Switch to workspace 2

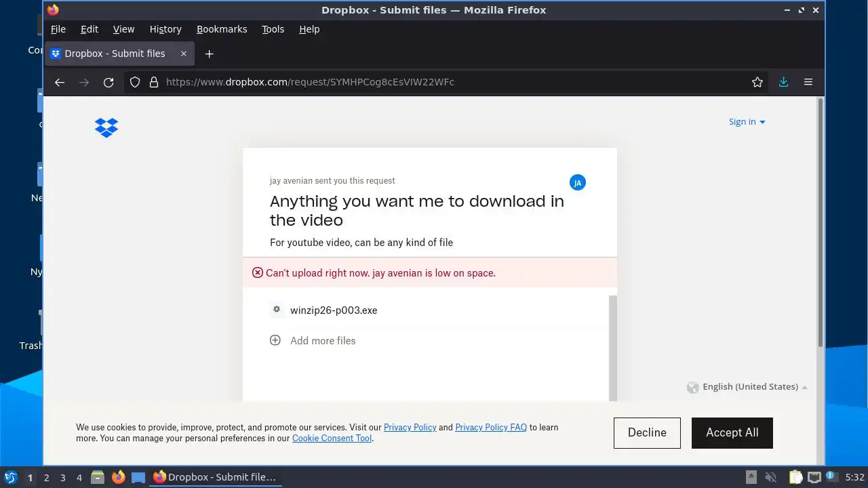coord(46,478)
